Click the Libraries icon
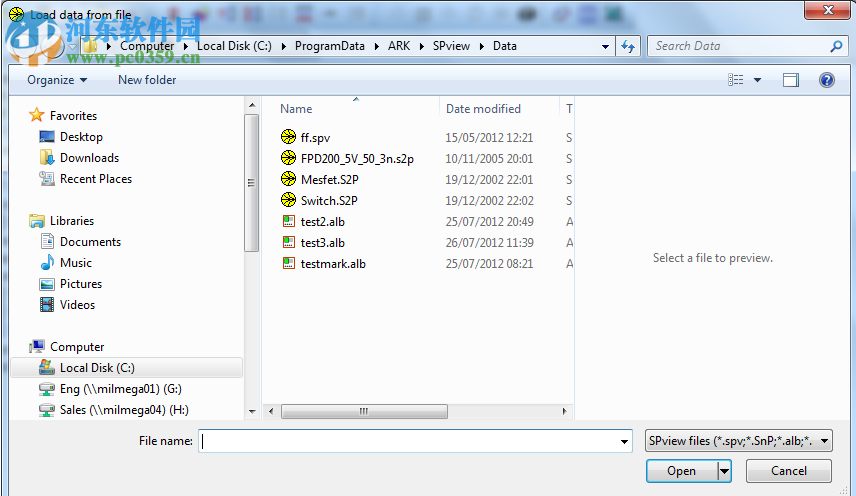The height and width of the screenshot is (496, 856). pos(37,220)
